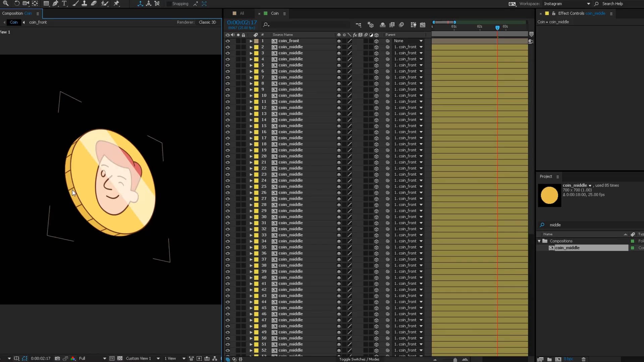
Task: Select the Roto Brush tool
Action: [105, 4]
